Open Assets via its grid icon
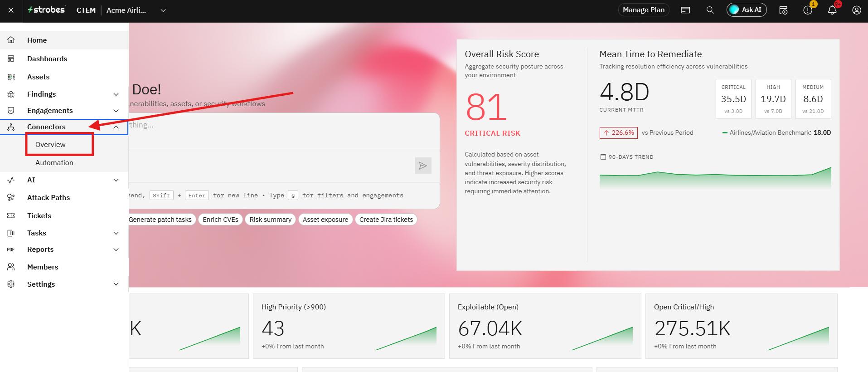 pyautogui.click(x=11, y=77)
